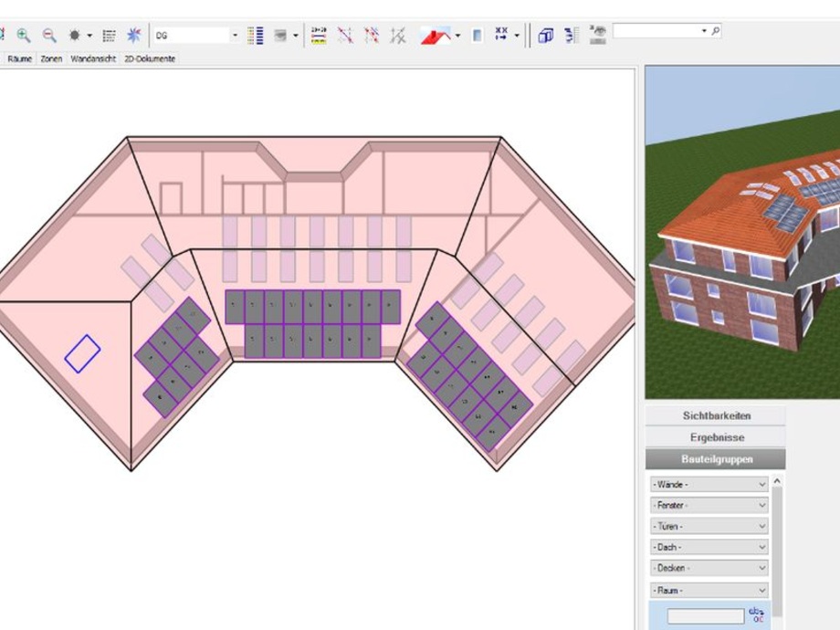Switch to the Wandansicht tab
The width and height of the screenshot is (840, 630).
point(93,58)
